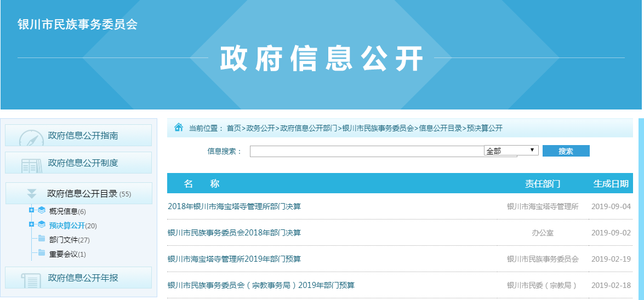
Task: Click the 信息搜索 text input field
Action: 366,152
